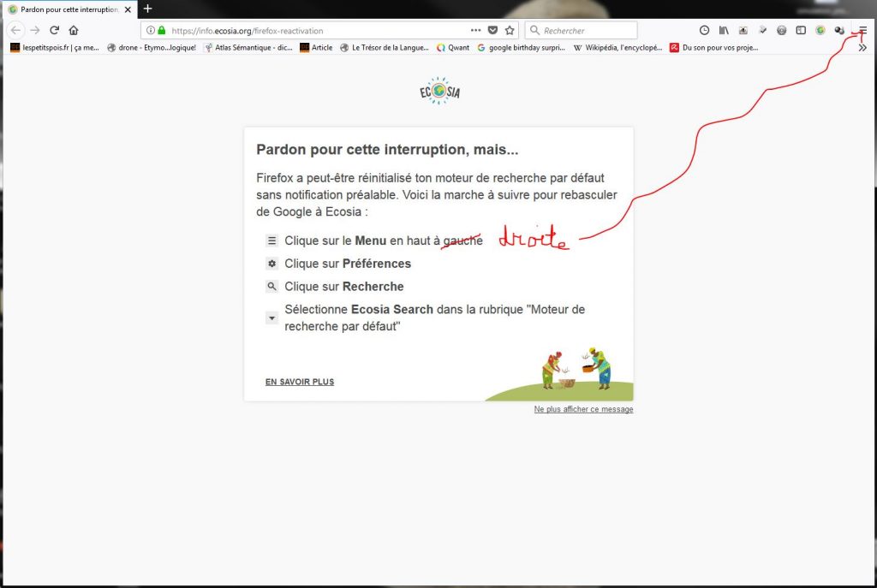Image resolution: width=877 pixels, height=588 pixels.
Task: Reload the current page
Action: [54, 30]
